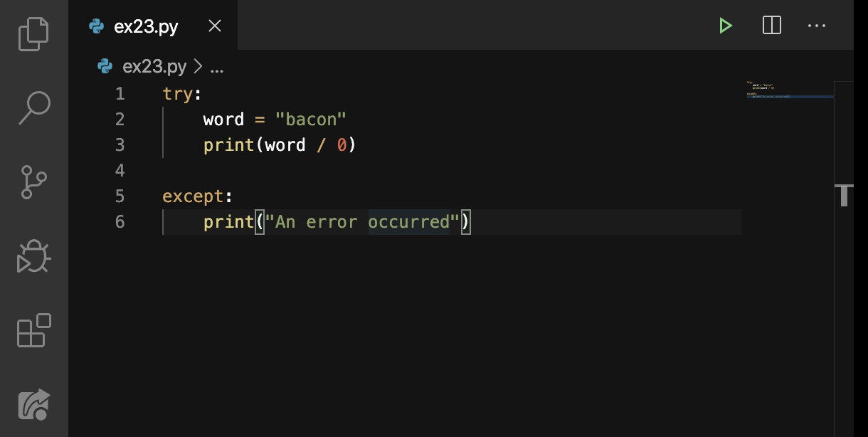This screenshot has width=868, height=437.
Task: Open the Live Share icon in sidebar
Action: coord(33,404)
